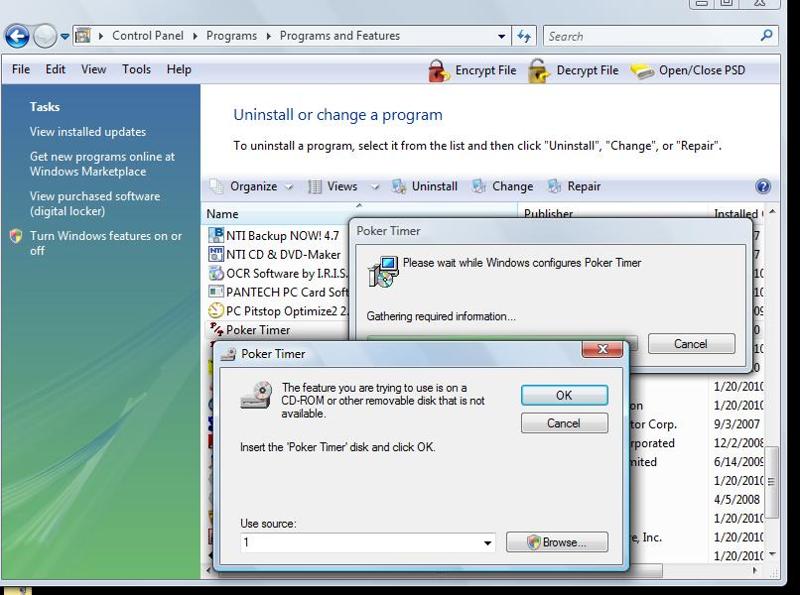Click the vertical scrollbar thumb in list
800x595 pixels.
pyautogui.click(x=771, y=481)
